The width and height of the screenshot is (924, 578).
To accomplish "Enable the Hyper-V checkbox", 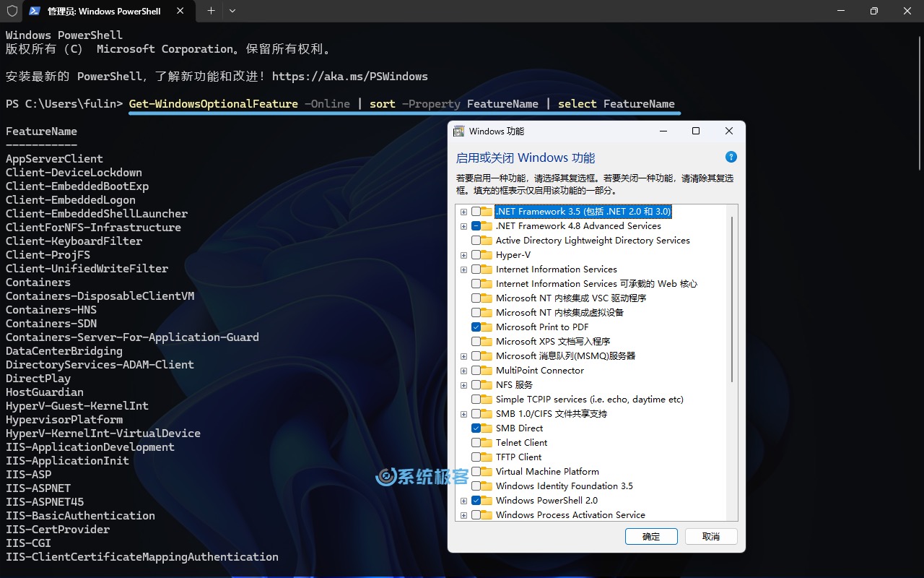I will tap(476, 255).
